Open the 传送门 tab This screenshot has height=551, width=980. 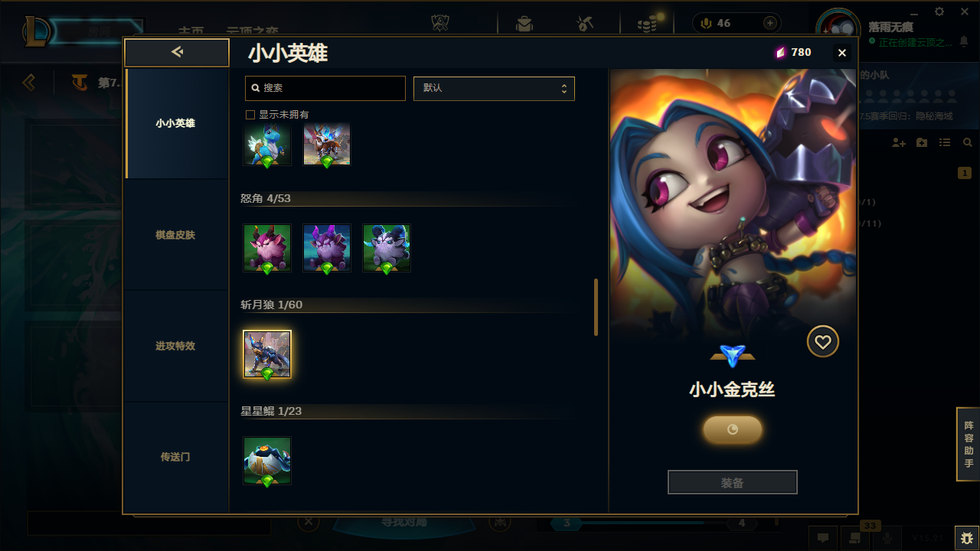[x=176, y=457]
